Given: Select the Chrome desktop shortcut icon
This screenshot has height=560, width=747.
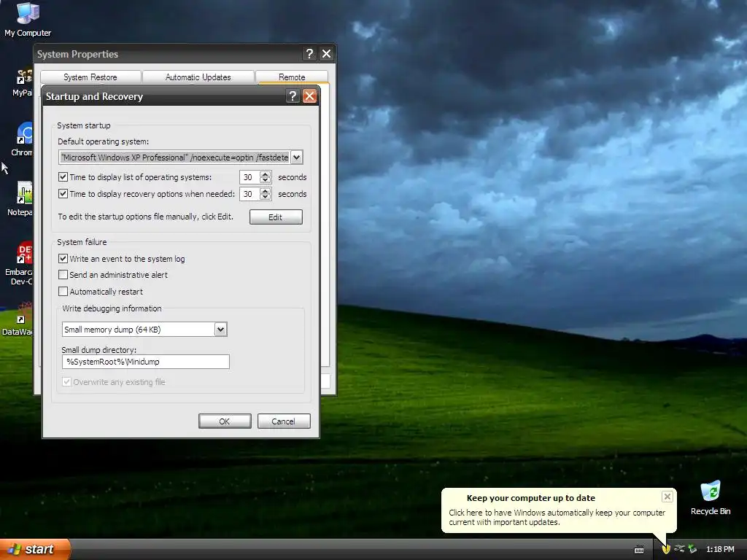Looking at the screenshot, I should tap(22, 139).
